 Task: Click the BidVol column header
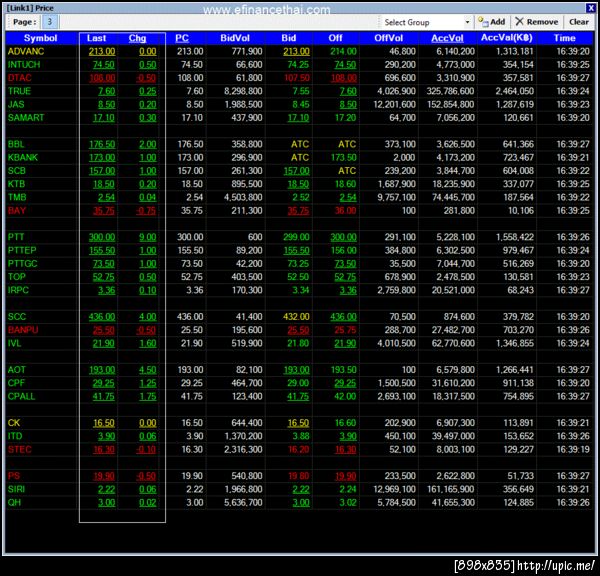[x=235, y=38]
